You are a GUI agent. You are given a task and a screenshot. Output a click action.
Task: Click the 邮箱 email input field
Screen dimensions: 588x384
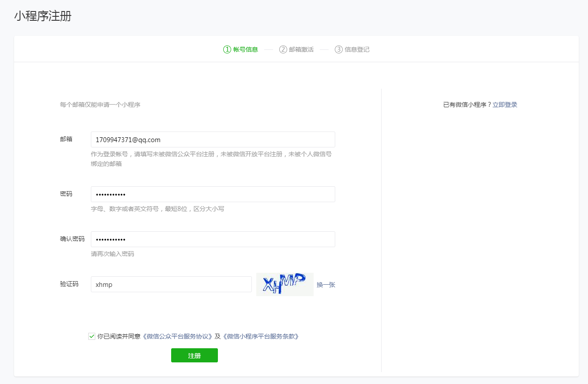click(x=213, y=139)
